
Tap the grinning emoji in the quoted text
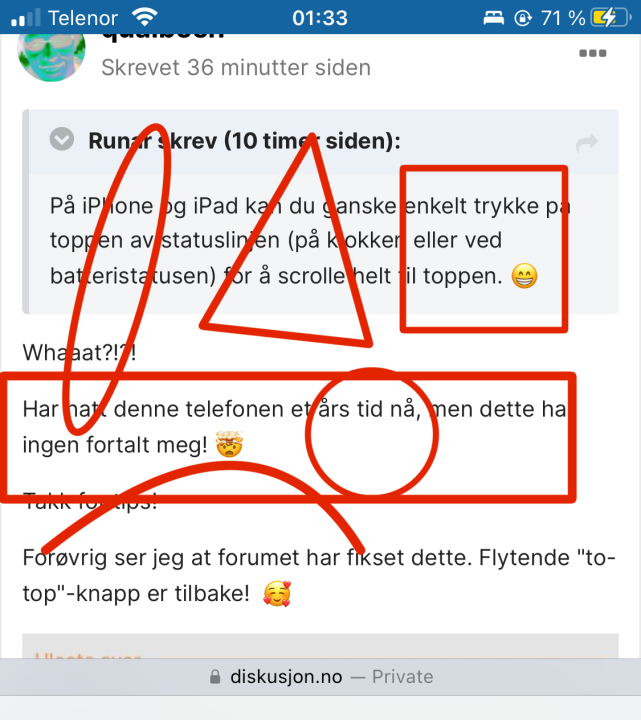coord(524,276)
